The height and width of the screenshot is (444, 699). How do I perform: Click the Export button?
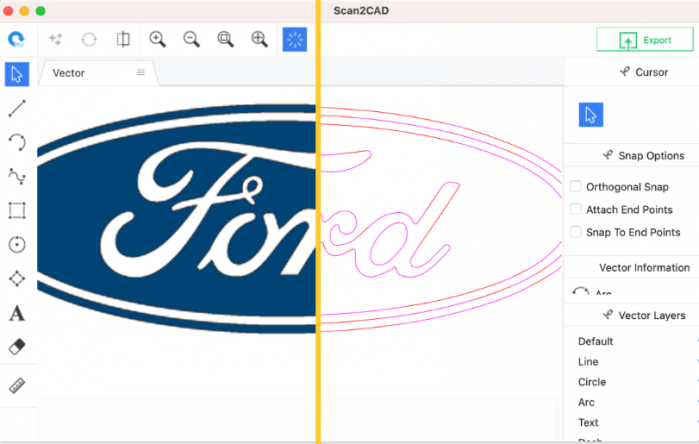pos(645,40)
